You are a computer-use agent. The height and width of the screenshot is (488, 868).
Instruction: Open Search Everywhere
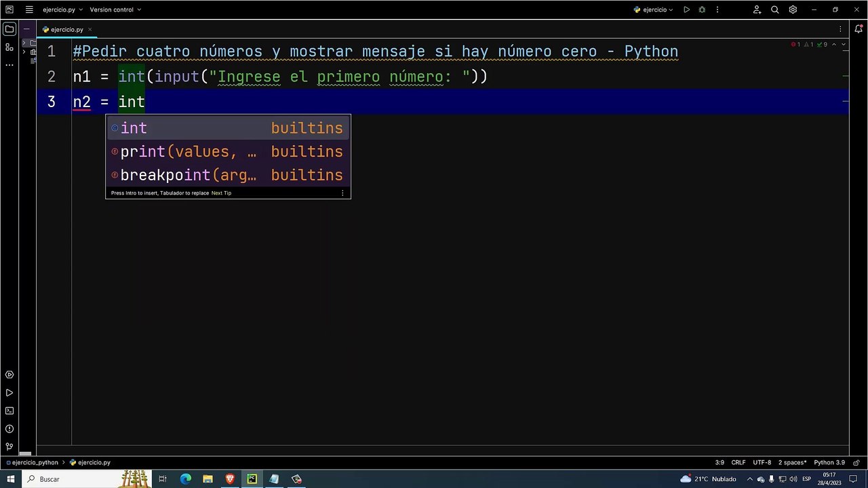tap(775, 9)
